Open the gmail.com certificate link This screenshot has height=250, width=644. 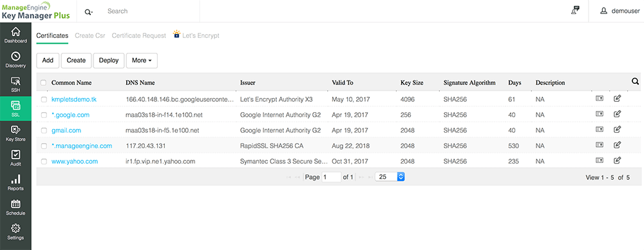[66, 130]
